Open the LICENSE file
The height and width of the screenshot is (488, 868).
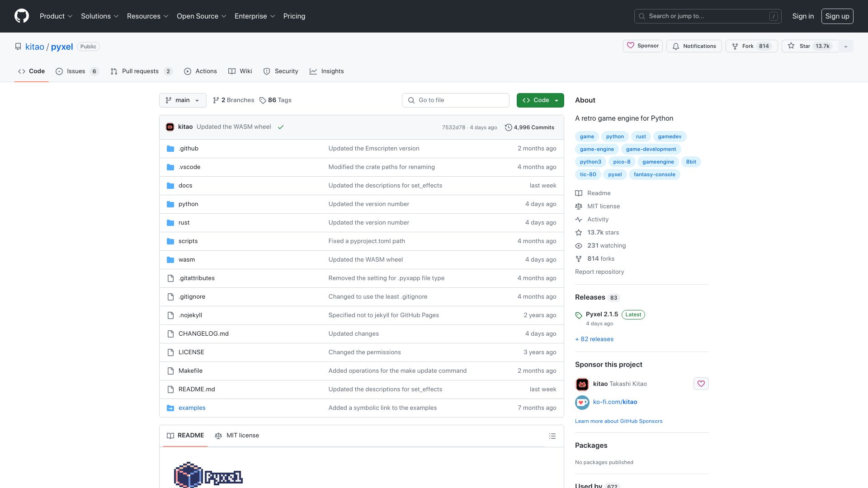coord(191,352)
